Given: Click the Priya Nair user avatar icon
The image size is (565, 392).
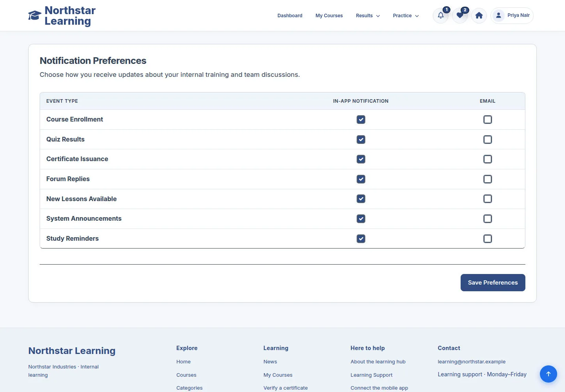Looking at the screenshot, I should [498, 16].
